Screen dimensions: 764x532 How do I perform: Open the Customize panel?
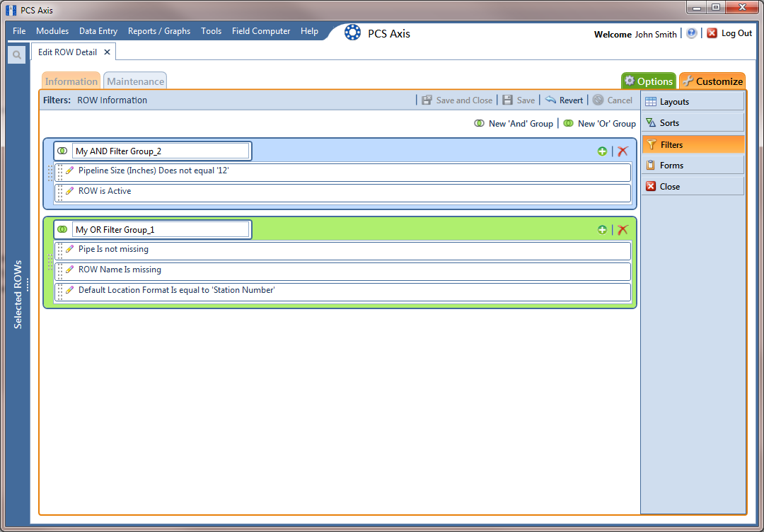[712, 81]
